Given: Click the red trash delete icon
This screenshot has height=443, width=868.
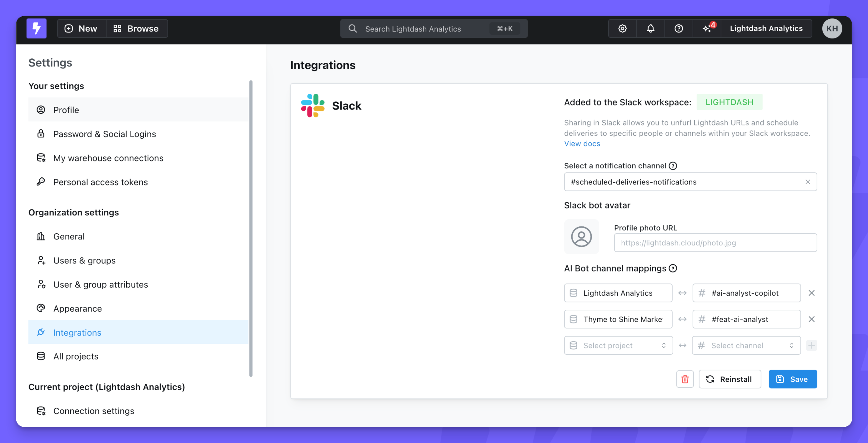Looking at the screenshot, I should point(685,379).
